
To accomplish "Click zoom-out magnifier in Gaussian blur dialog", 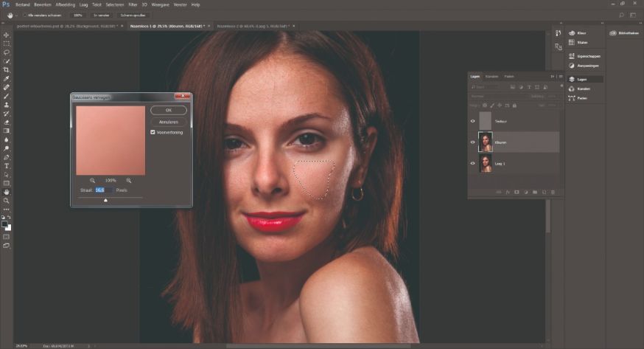I will coord(93,180).
